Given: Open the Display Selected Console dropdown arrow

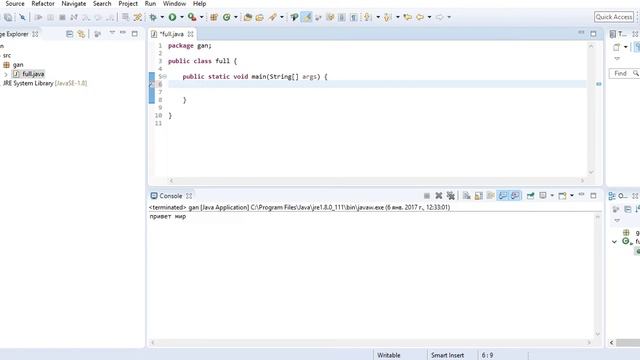Looking at the screenshot, I should click(552, 196).
